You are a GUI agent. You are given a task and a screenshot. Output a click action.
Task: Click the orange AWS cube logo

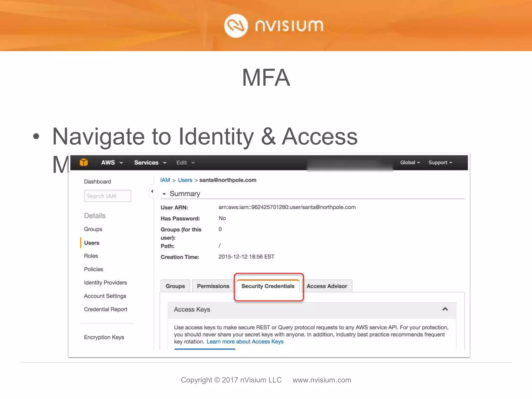[x=84, y=162]
